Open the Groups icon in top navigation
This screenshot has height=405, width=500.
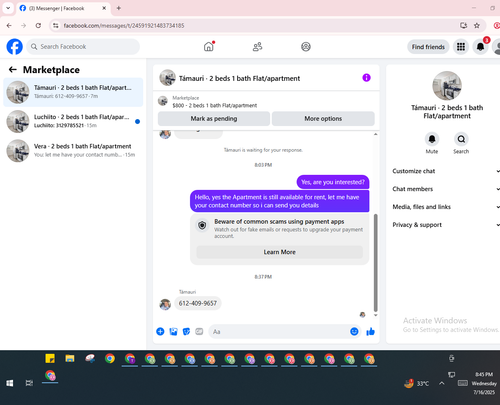[x=306, y=47]
